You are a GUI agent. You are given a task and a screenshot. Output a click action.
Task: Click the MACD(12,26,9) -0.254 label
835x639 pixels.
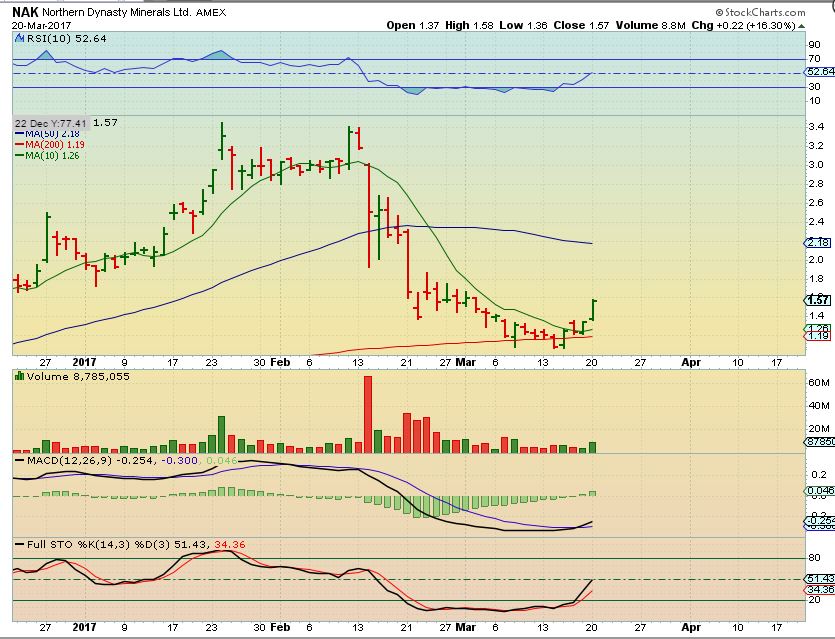tap(90, 460)
